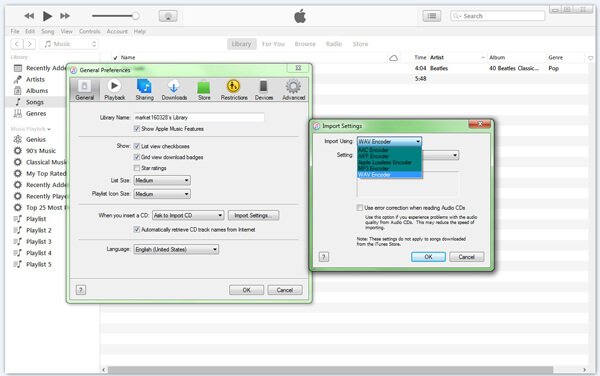Select Recently Added in the Library sidebar
Viewport: 600px width, 376px height.
click(x=40, y=68)
